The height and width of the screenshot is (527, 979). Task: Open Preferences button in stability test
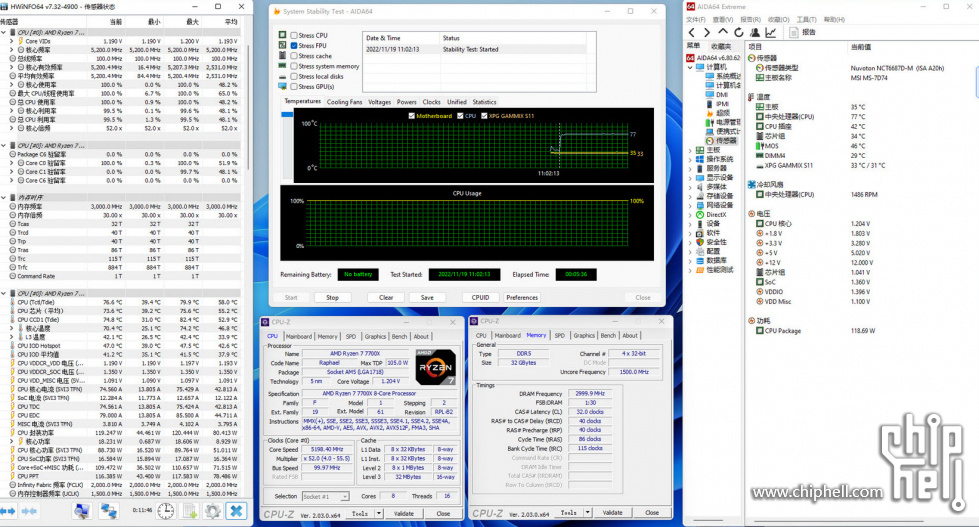point(522,298)
